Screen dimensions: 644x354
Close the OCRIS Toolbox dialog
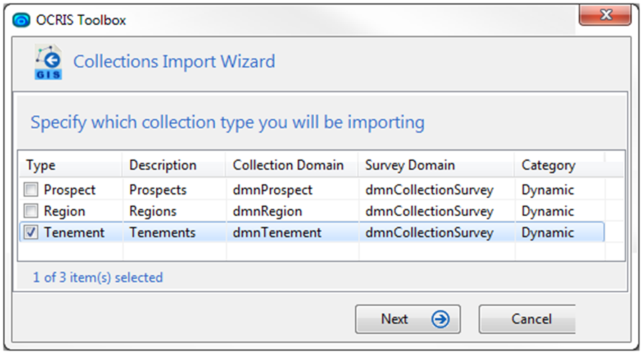605,16
